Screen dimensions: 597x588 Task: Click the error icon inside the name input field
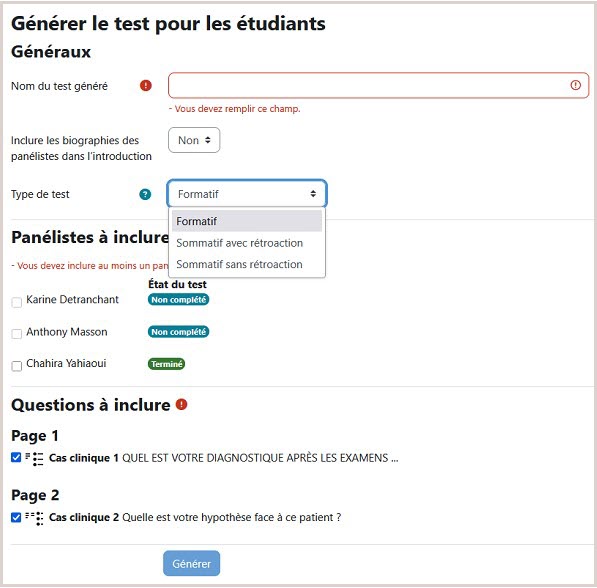point(575,85)
